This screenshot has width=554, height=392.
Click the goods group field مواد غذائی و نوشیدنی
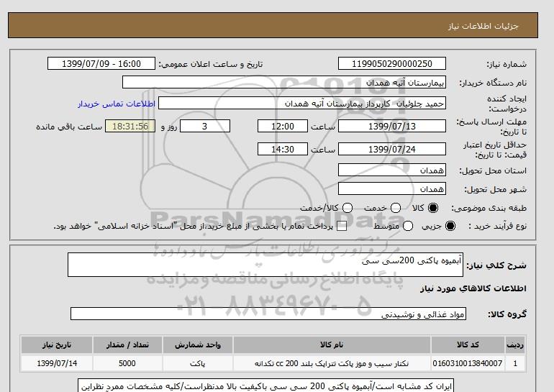[268, 314]
